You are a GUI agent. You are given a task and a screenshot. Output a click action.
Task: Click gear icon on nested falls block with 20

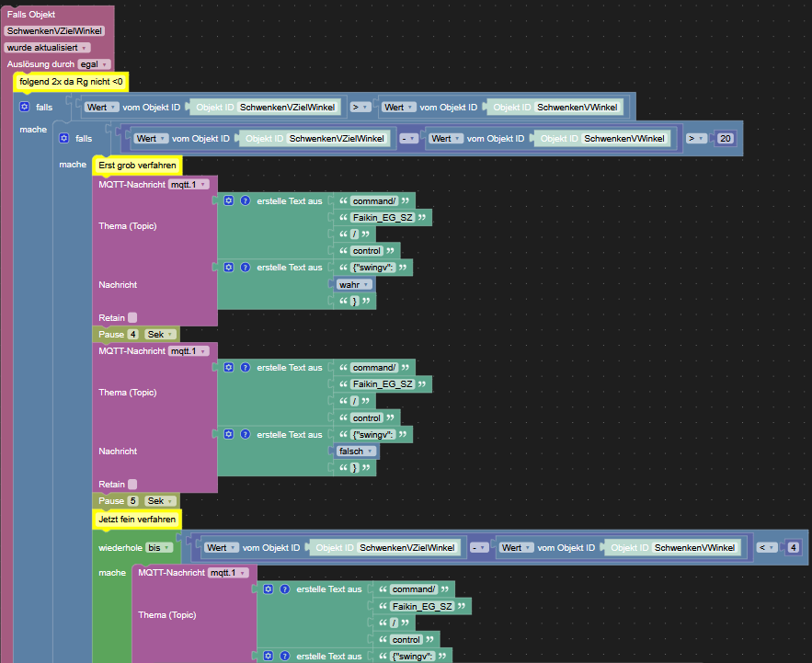point(64,138)
